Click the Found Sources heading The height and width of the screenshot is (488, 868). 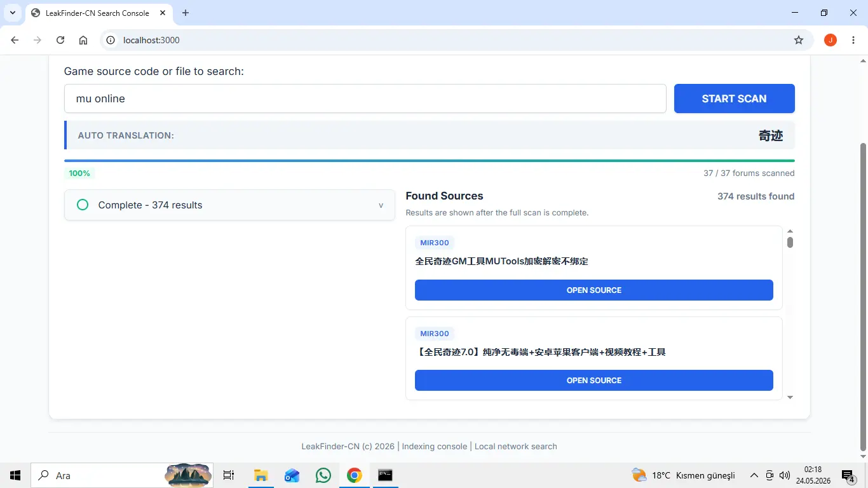click(444, 196)
